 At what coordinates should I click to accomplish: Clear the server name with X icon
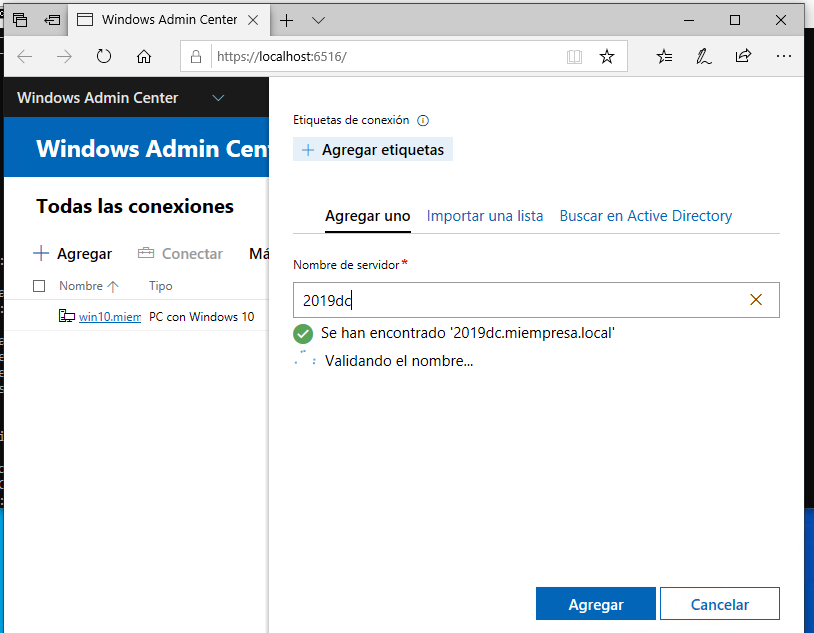(756, 300)
